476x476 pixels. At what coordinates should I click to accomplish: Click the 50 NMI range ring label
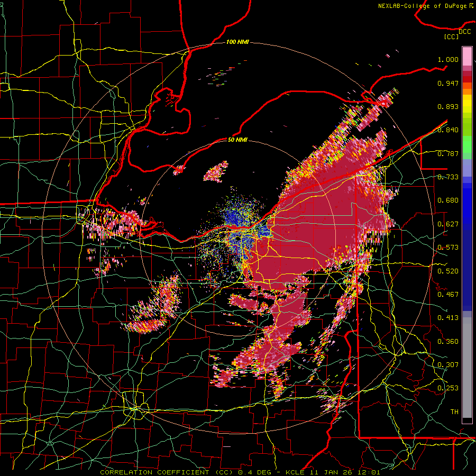pyautogui.click(x=237, y=140)
